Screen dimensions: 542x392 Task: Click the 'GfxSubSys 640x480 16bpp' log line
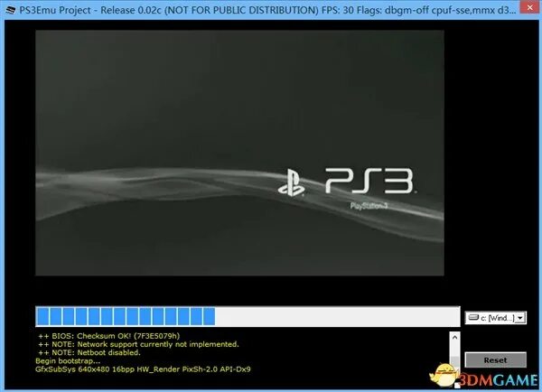[x=143, y=369]
